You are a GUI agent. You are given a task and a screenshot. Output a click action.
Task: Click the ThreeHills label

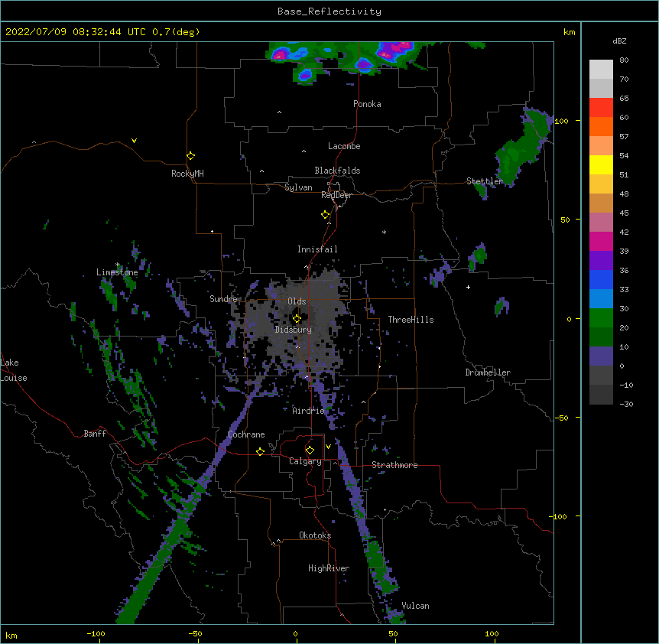pyautogui.click(x=411, y=320)
